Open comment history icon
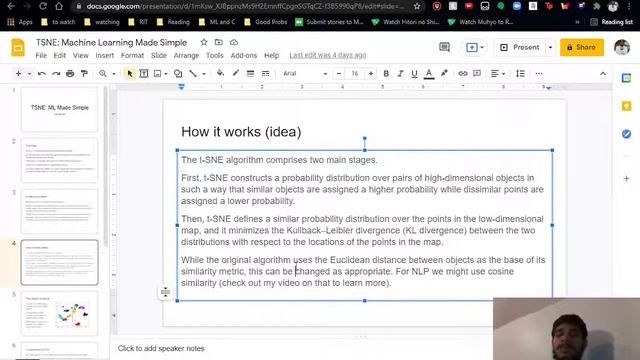 [444, 47]
